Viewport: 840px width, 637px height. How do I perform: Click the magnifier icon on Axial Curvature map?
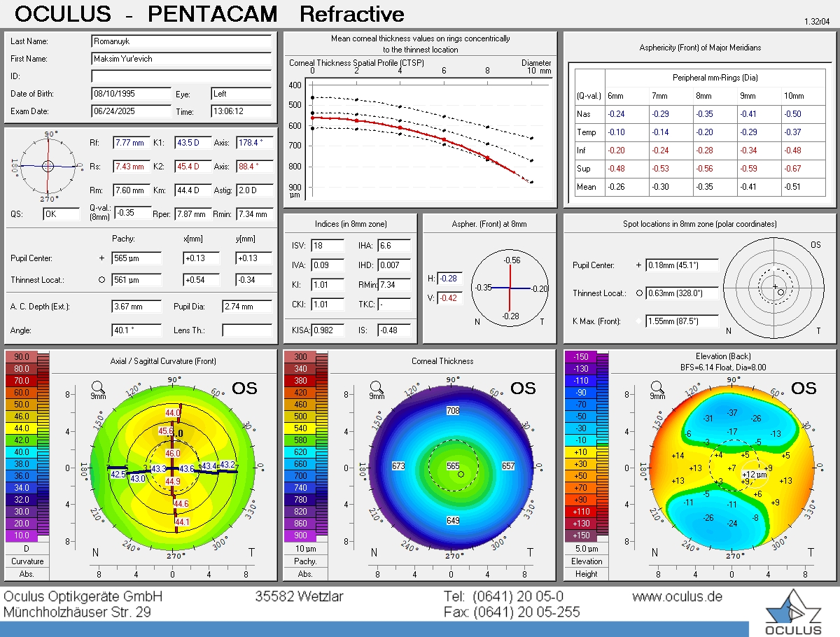98,386
